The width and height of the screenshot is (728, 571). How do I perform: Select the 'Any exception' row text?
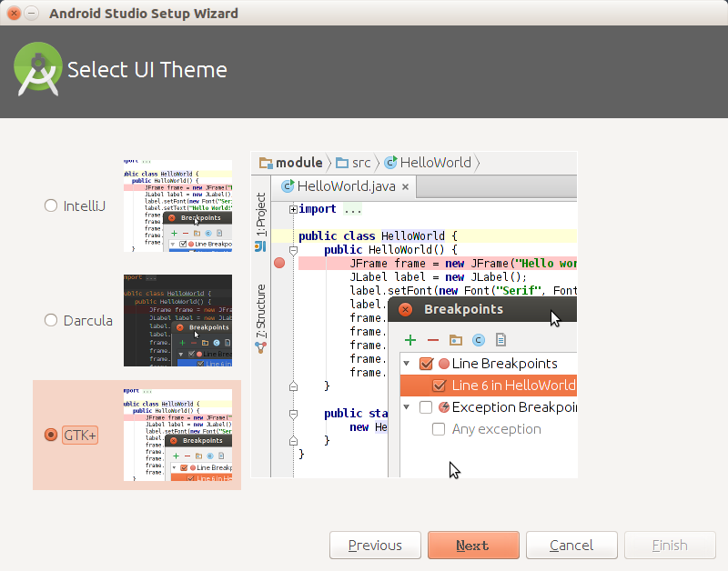(x=496, y=429)
